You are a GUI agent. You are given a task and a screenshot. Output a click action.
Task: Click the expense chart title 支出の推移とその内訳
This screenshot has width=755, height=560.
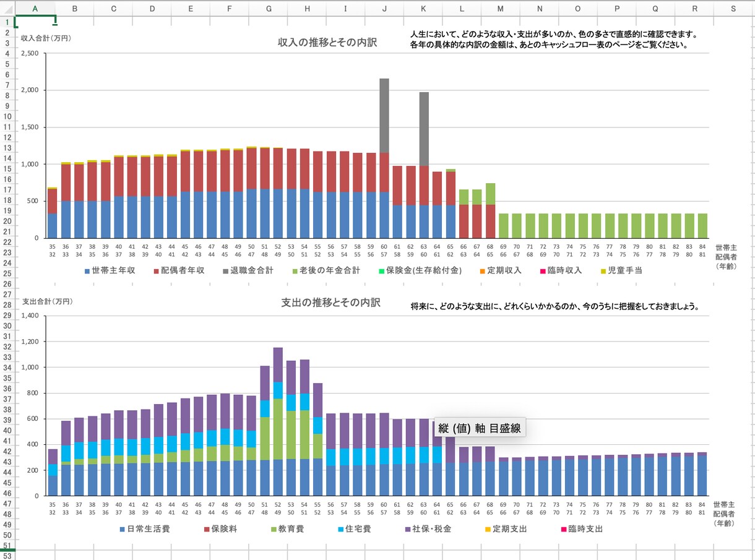click(x=331, y=303)
